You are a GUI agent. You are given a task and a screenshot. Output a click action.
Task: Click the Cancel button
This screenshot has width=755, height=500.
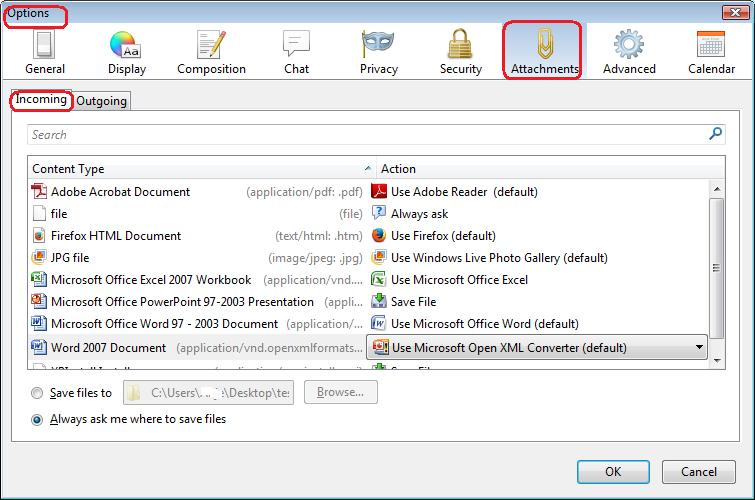click(x=699, y=472)
